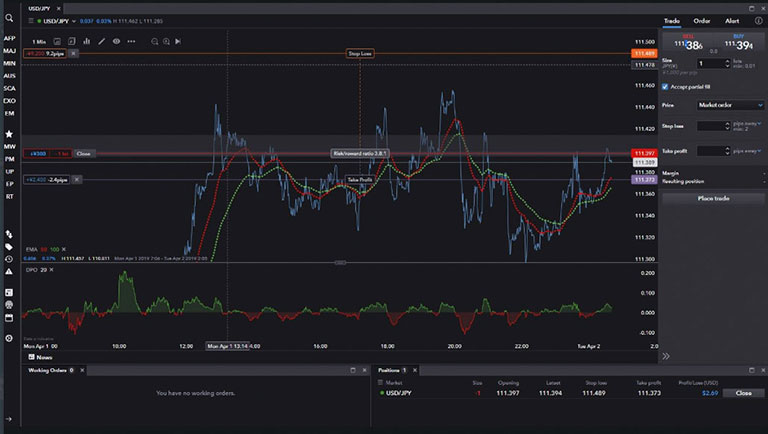Click the Take Profit chart label
This screenshot has height=434, width=768.
[360, 180]
